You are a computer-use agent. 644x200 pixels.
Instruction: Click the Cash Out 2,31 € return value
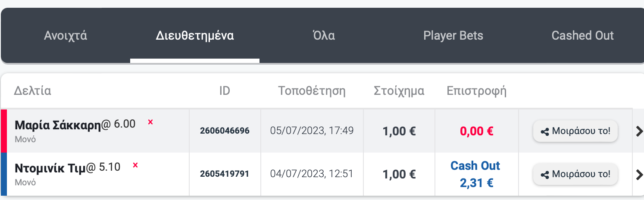[x=476, y=174]
